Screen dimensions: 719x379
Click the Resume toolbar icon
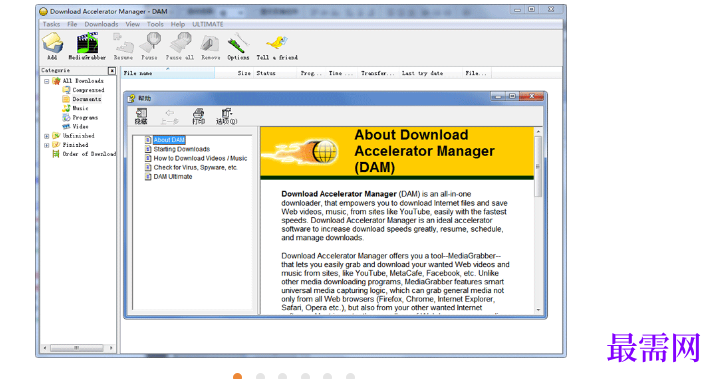click(x=123, y=46)
